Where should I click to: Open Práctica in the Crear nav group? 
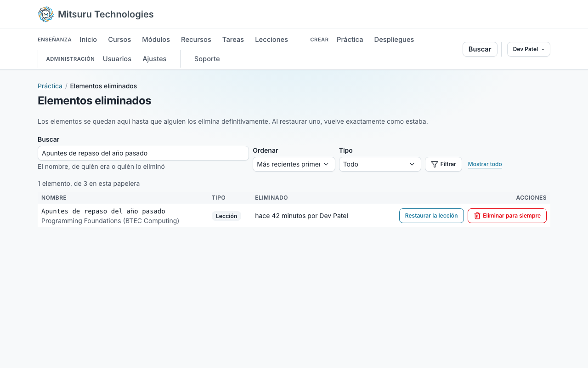coord(350,40)
